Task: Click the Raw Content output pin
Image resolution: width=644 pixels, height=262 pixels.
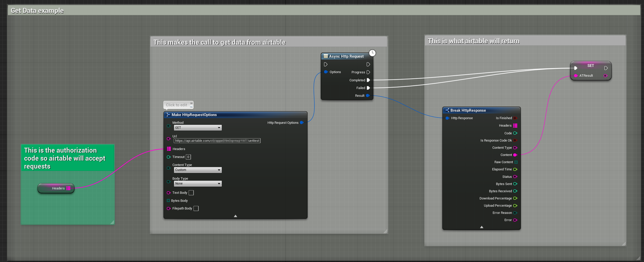Action: pos(515,162)
